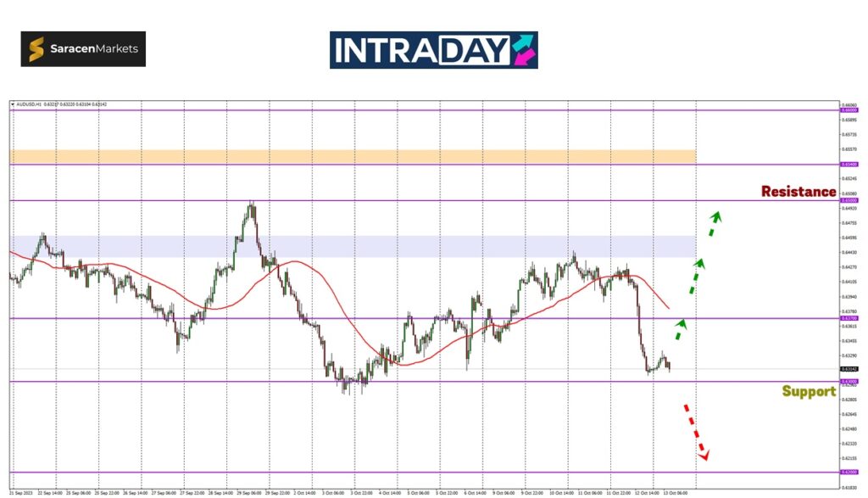Viewport: 868px width, 498px height.
Task: Click the 0.65000 resistance price tag
Action: (x=848, y=200)
